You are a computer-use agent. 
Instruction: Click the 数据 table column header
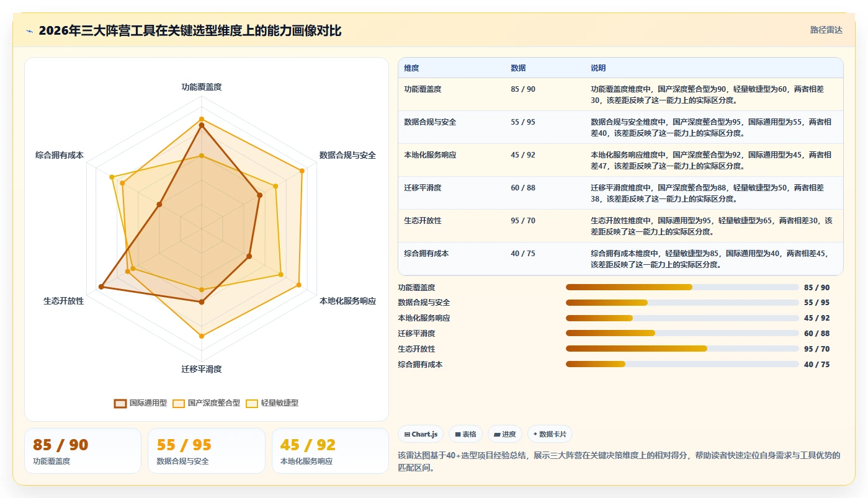(x=518, y=68)
